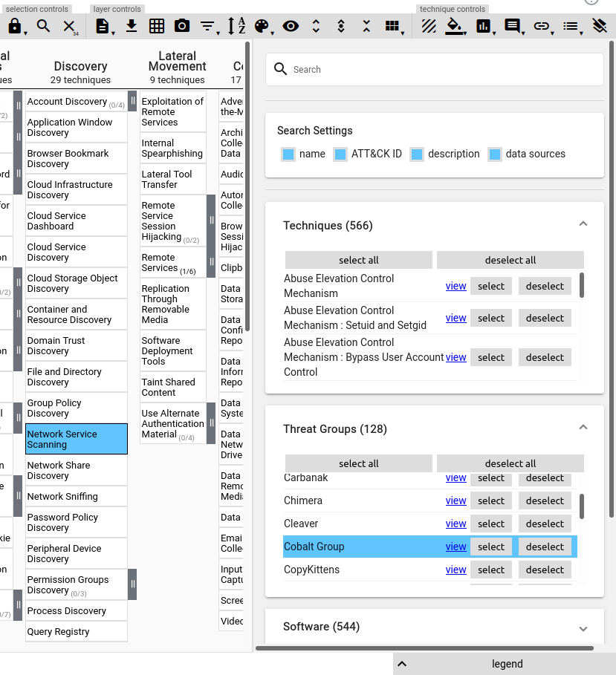The height and width of the screenshot is (675, 616).
Task: Expand the legend panel
Action: [504, 664]
